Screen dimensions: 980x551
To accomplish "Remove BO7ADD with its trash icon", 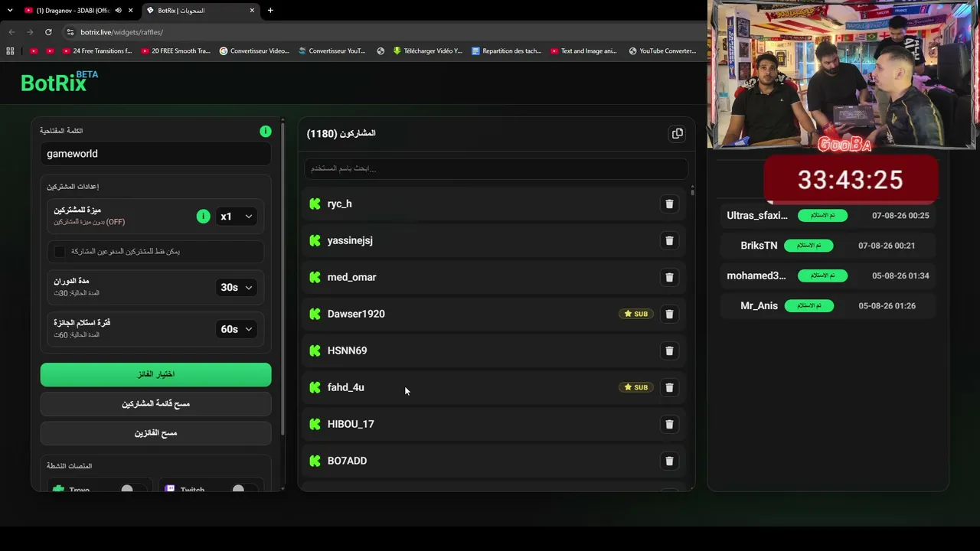I will click(669, 461).
